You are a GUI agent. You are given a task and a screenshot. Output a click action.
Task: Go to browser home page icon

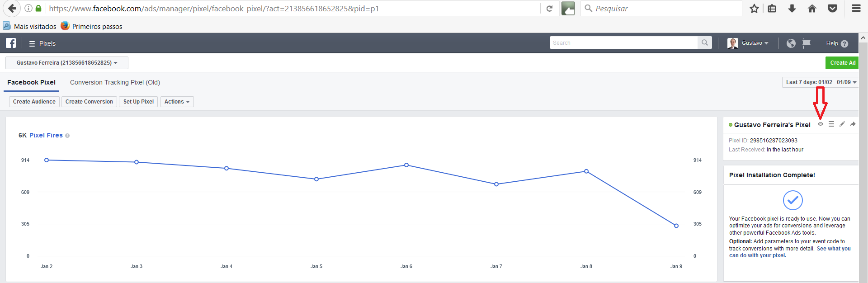click(x=812, y=8)
